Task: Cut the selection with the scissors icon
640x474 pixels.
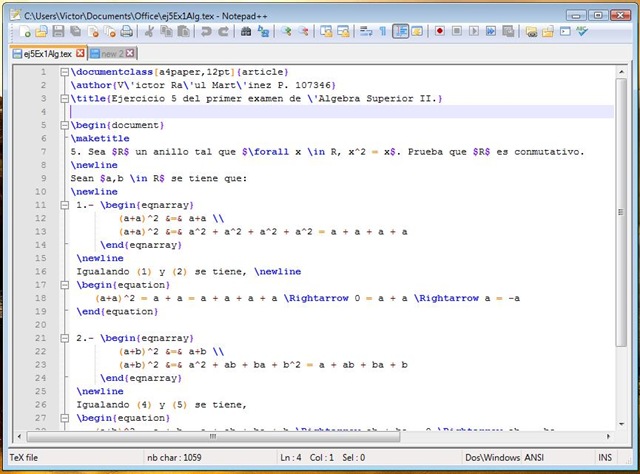Action: coord(149,31)
